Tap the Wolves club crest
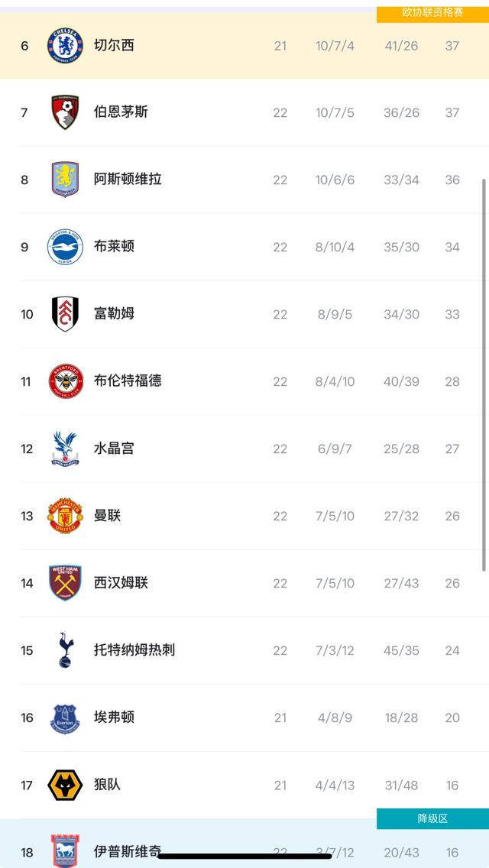Screen dimensions: 489x868 66,785
